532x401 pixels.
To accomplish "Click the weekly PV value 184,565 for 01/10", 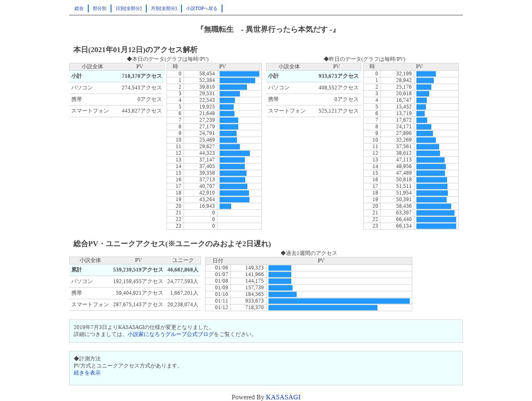I will (x=254, y=294).
